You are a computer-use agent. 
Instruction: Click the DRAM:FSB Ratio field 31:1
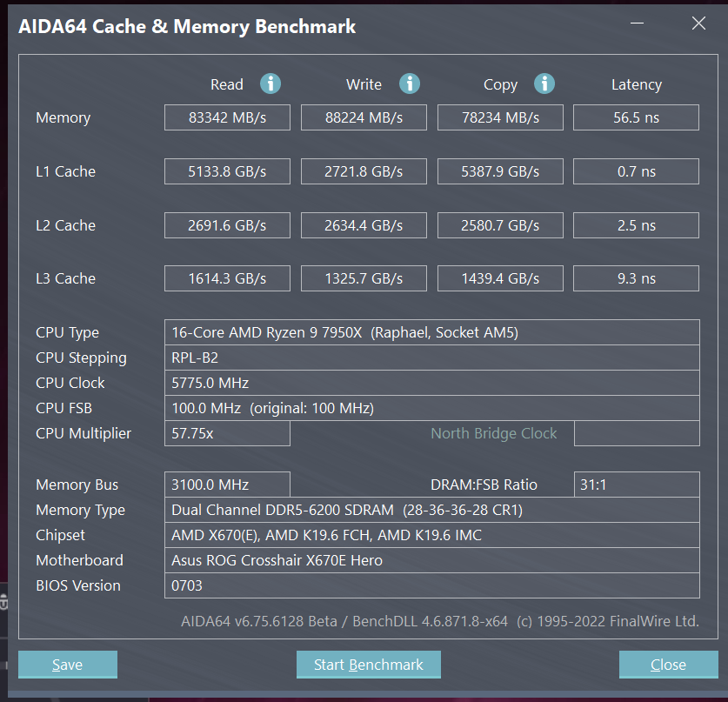point(637,485)
